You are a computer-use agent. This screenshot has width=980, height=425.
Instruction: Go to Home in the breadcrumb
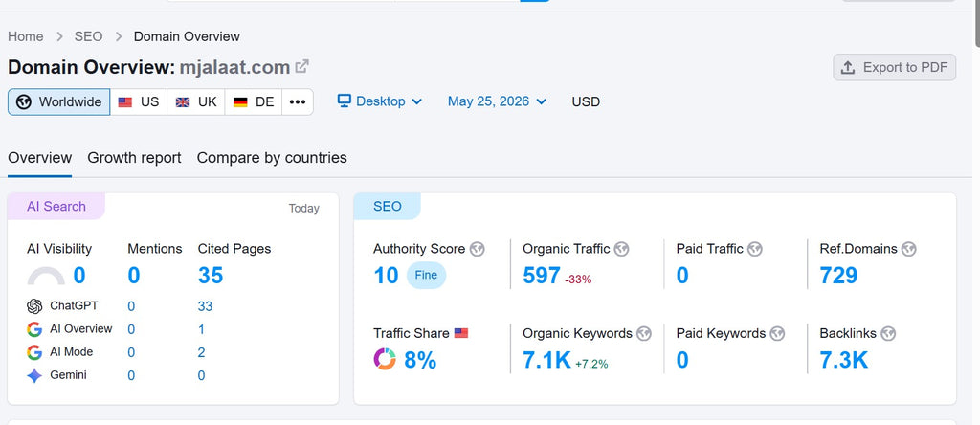pos(26,37)
